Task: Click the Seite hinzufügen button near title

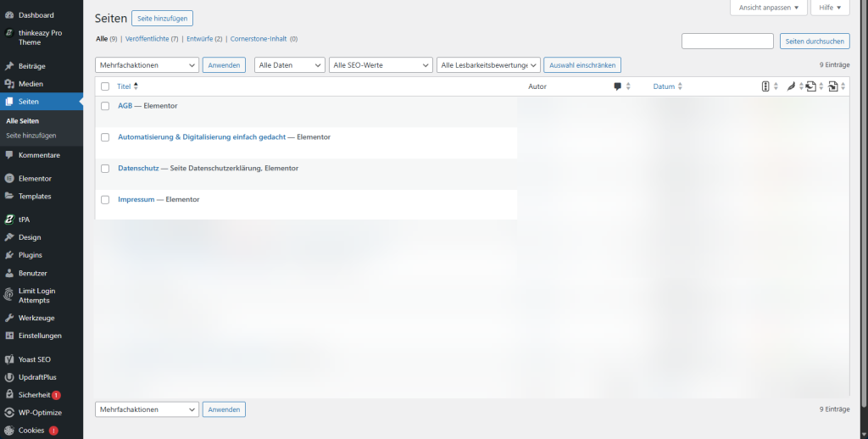Action: [x=162, y=18]
